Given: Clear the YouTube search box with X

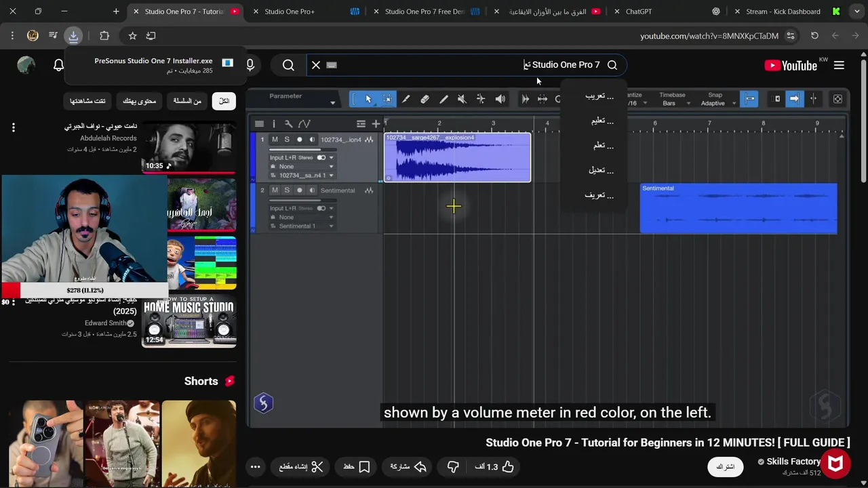Looking at the screenshot, I should coord(315,65).
